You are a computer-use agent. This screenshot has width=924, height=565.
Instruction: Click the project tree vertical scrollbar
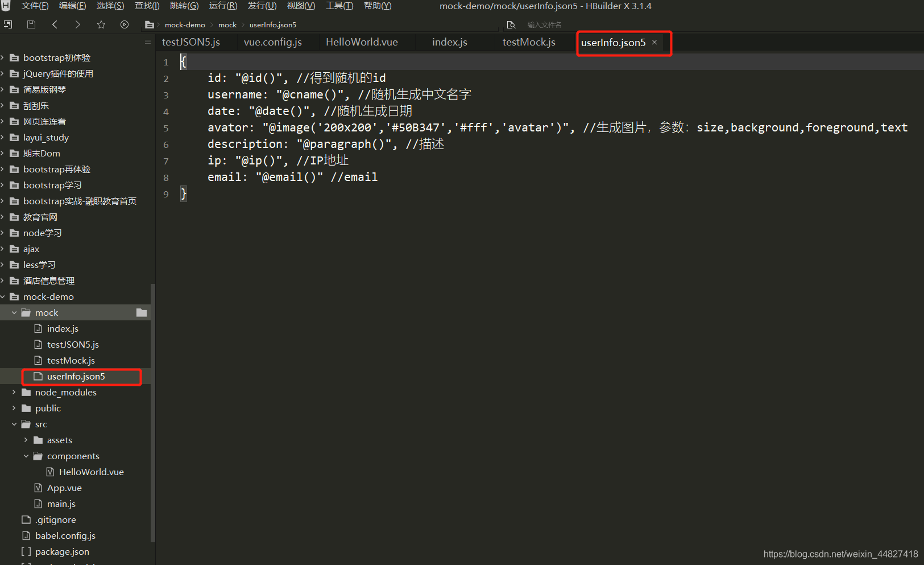(152, 413)
